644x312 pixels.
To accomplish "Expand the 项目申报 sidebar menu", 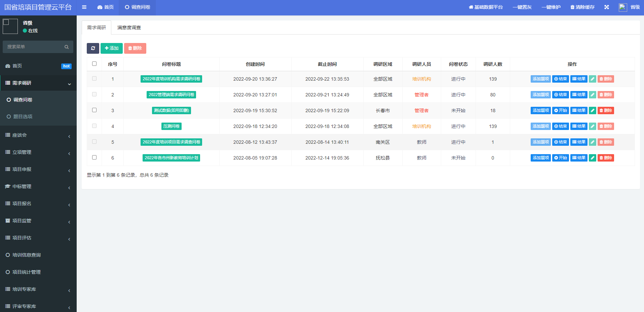I will 38,169.
